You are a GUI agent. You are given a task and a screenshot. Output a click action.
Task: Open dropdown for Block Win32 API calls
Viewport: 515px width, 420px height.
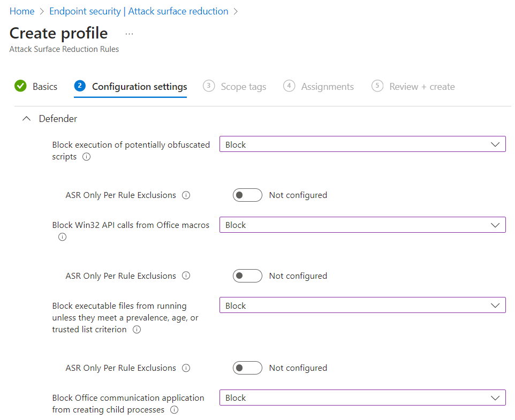click(x=362, y=225)
